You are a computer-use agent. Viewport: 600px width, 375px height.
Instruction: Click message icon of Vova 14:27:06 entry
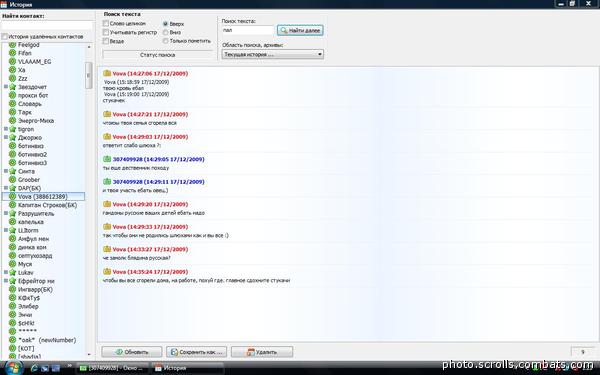[x=107, y=73]
